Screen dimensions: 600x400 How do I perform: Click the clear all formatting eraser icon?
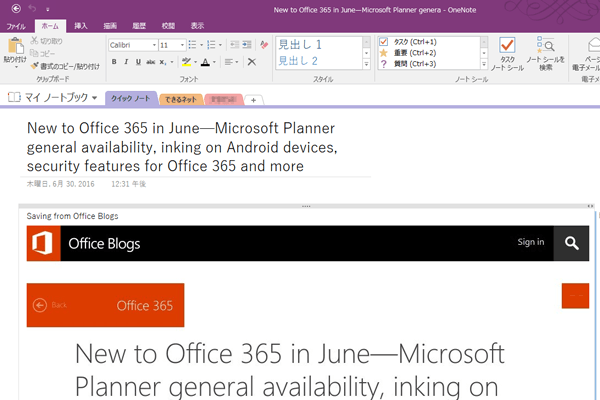pyautogui.click(x=264, y=45)
